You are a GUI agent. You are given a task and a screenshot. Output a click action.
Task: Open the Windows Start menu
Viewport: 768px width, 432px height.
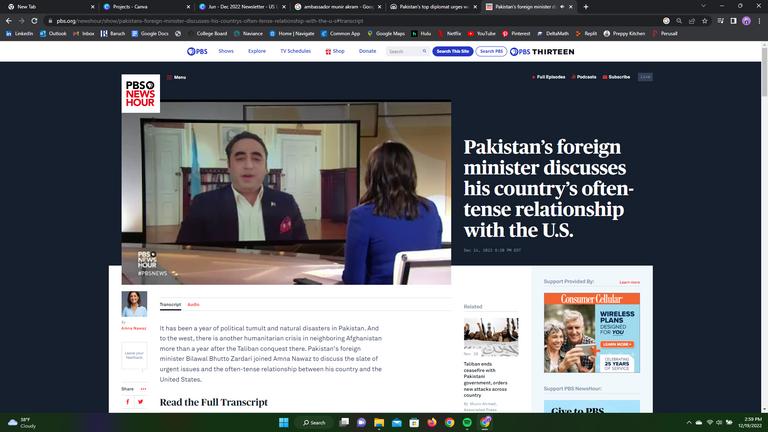coord(284,422)
